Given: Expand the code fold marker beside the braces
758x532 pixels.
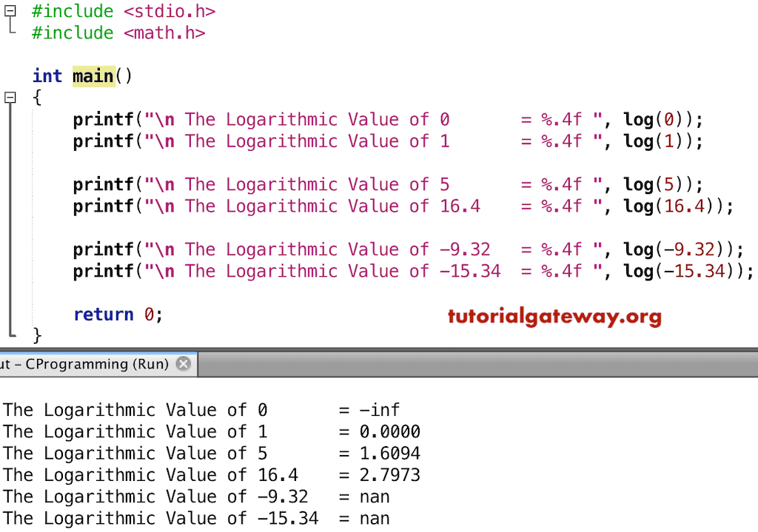Looking at the screenshot, I should [8, 97].
